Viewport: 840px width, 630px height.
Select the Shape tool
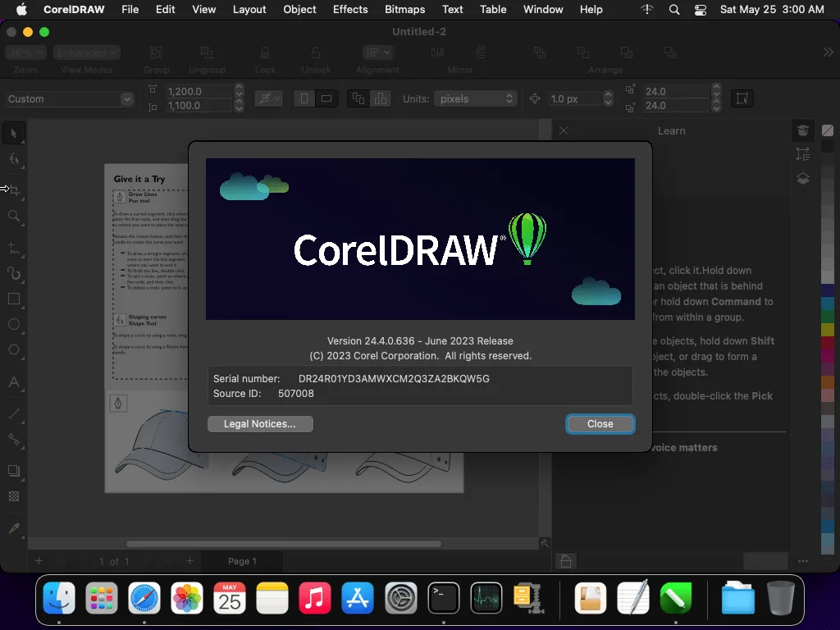(14, 159)
